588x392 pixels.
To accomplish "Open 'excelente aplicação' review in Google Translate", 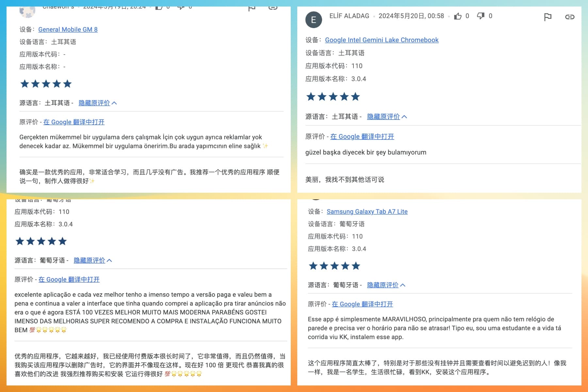I will click(69, 279).
